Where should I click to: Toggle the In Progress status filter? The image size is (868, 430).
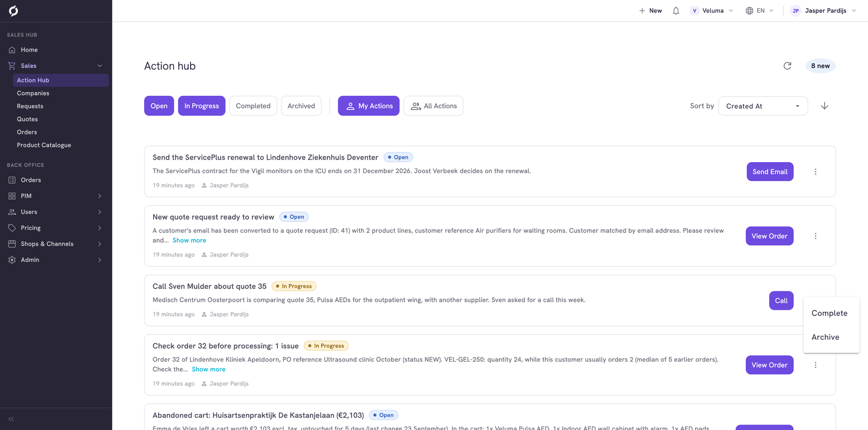(202, 106)
